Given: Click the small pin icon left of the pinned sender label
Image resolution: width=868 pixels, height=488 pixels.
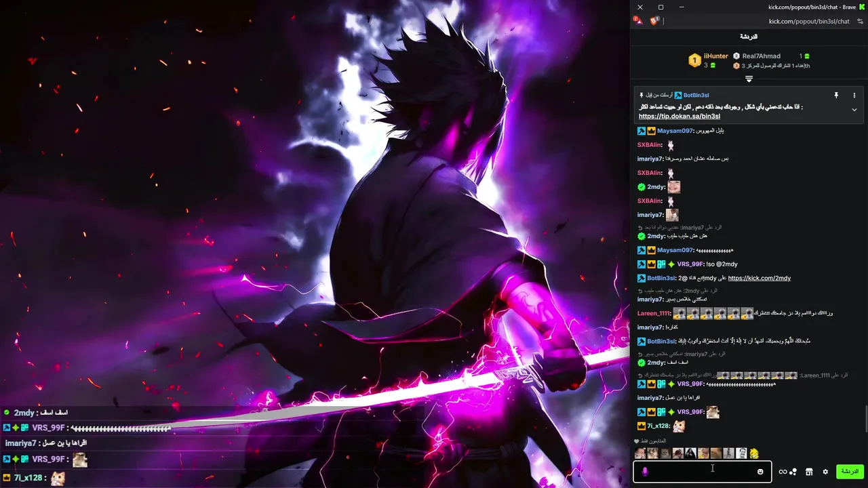Looking at the screenshot, I should point(642,96).
